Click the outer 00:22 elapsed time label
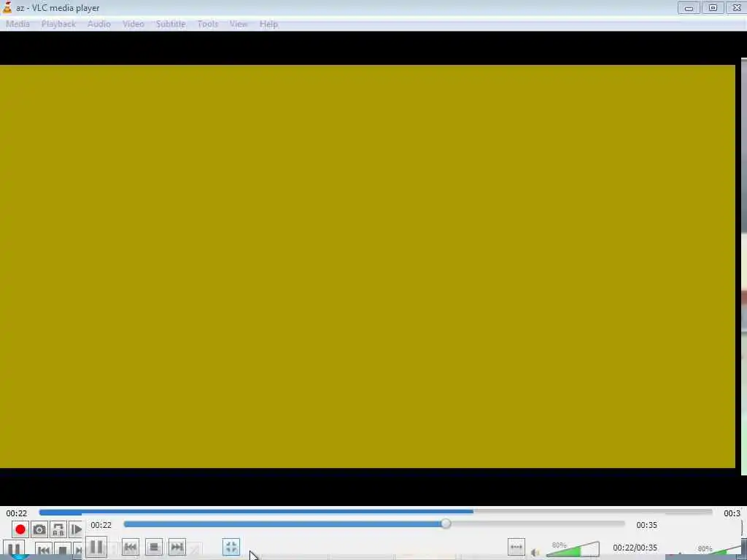 [x=17, y=513]
